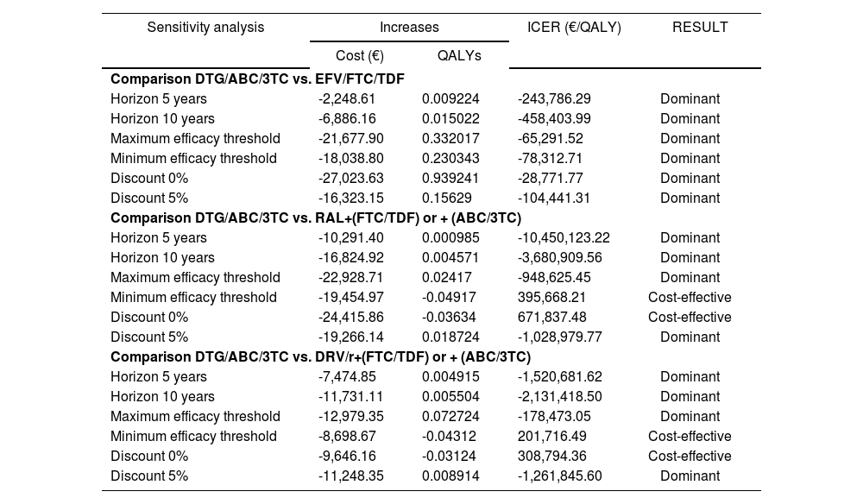Image resolution: width=863 pixels, height=504 pixels.
Task: Click the cost value -24,415.86
Action: click(x=350, y=318)
